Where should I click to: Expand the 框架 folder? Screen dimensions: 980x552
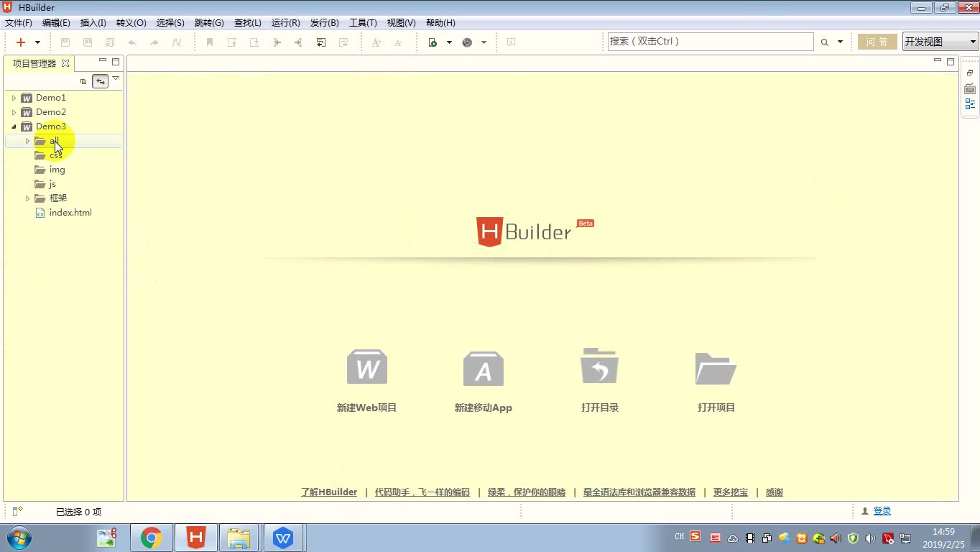[28, 198]
